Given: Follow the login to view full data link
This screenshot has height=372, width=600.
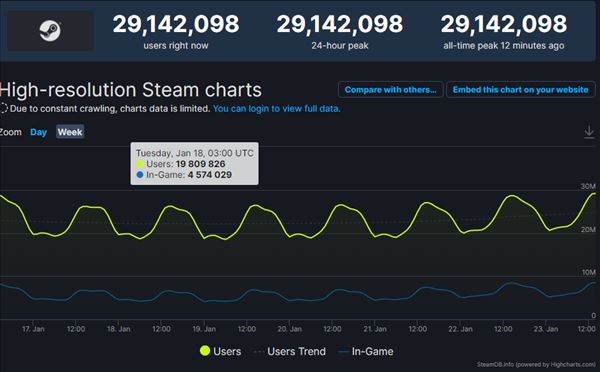Looking at the screenshot, I should tap(276, 109).
